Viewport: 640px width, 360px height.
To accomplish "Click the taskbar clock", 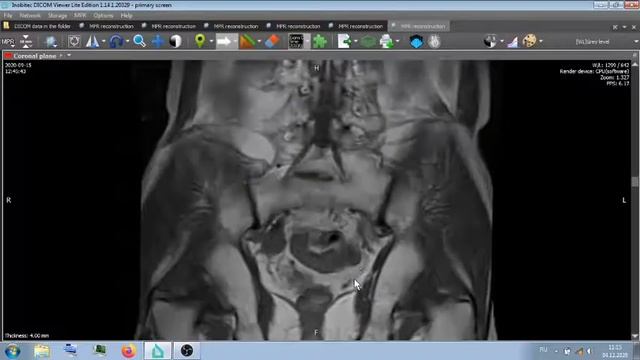I will click(x=615, y=351).
